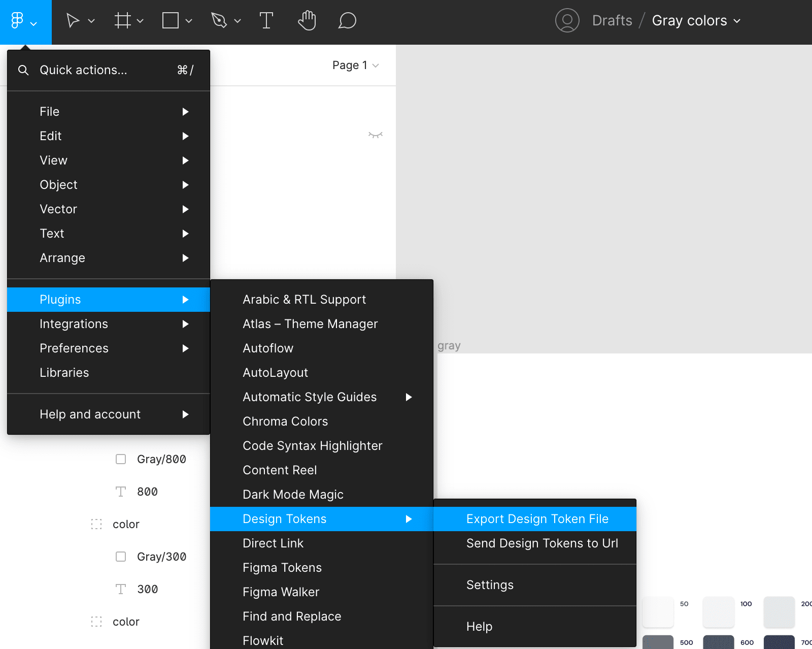Run Code Syntax Highlighter plugin
This screenshot has width=812, height=649.
[x=322, y=446]
